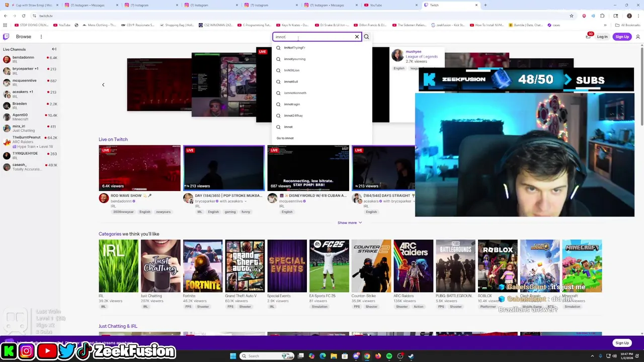
Task: Open TheBurntPeanut channel in sidebar
Action: [x=30, y=141]
